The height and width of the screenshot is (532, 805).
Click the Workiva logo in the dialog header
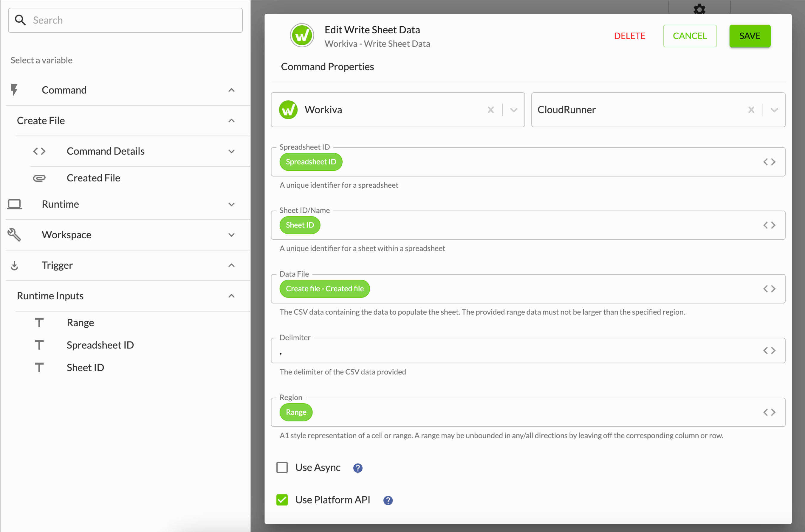point(302,35)
